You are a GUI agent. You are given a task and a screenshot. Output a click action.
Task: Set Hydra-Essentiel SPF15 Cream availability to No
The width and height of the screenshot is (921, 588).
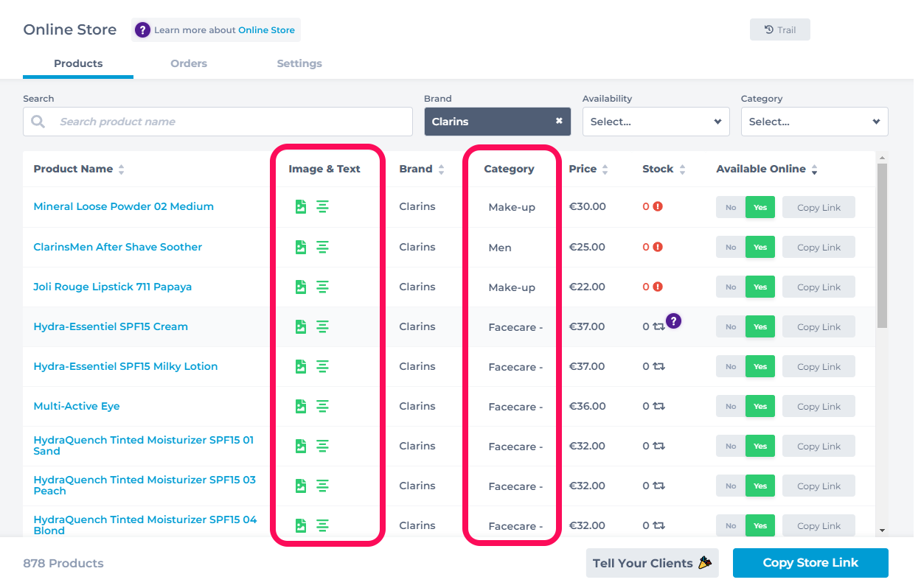tap(731, 326)
